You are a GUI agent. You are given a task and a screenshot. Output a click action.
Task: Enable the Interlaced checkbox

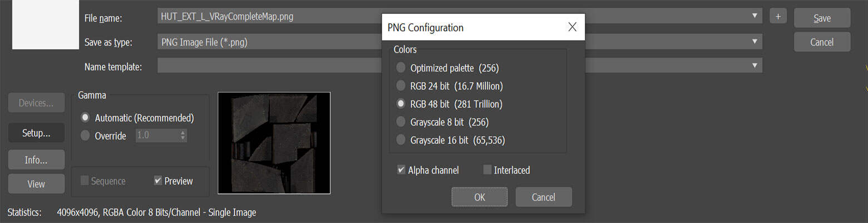click(487, 170)
